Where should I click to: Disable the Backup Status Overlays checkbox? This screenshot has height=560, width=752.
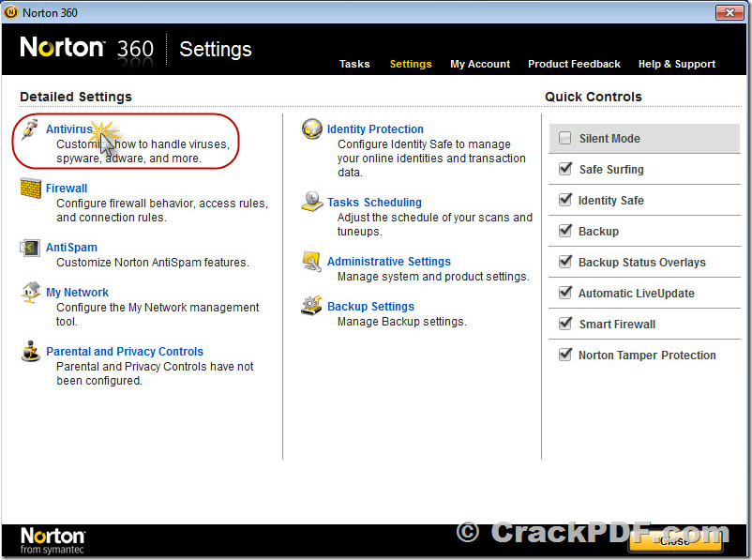point(565,262)
